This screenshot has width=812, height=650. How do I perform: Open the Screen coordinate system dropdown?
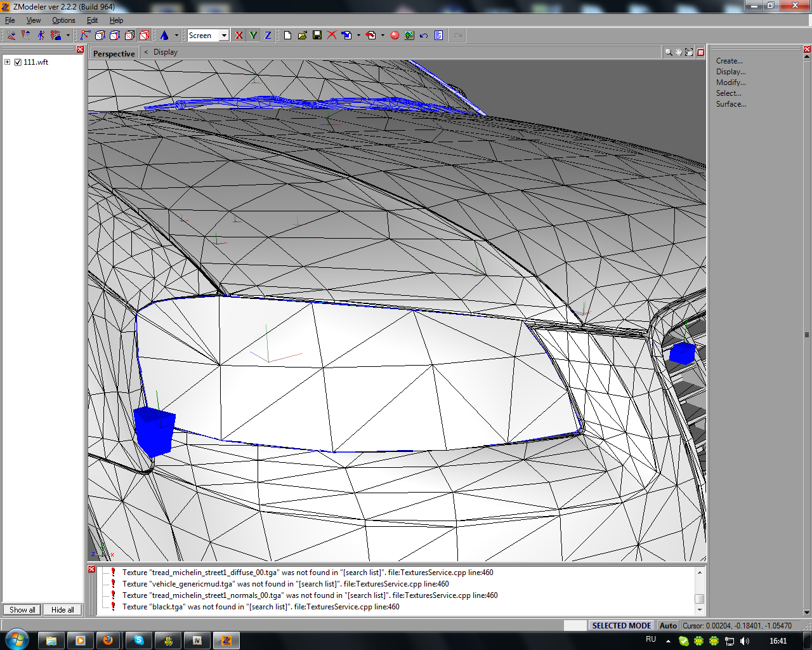tap(224, 36)
